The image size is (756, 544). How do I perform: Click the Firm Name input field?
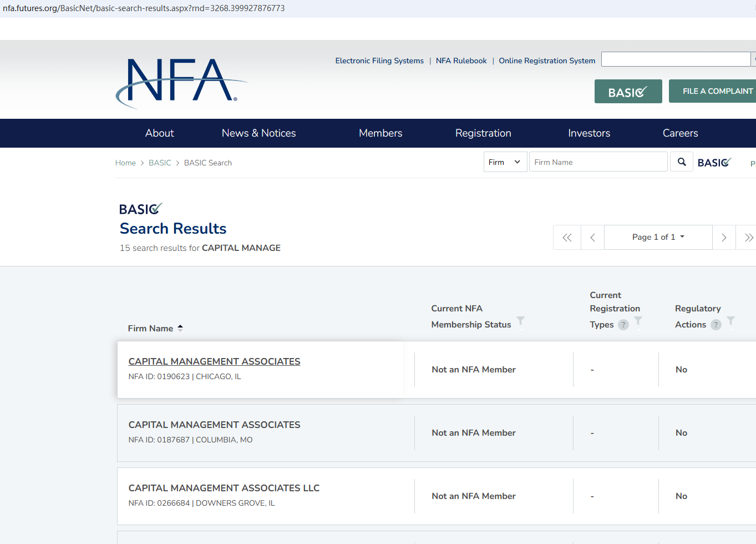pos(598,162)
